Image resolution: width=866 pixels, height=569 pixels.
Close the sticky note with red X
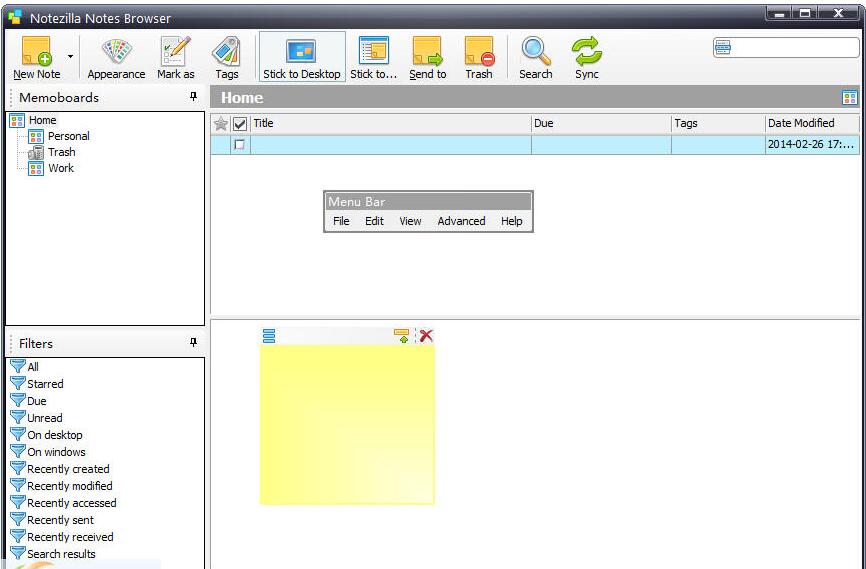[x=426, y=335]
